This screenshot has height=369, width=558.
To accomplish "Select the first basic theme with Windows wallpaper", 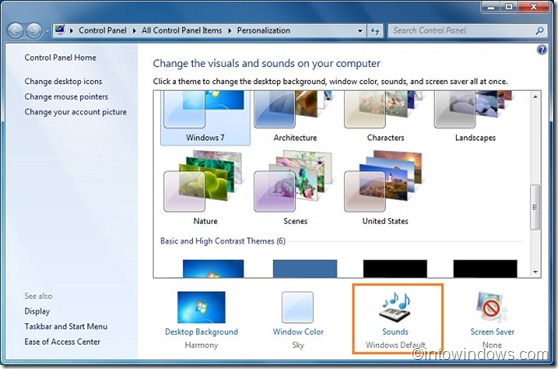I will tap(213, 269).
